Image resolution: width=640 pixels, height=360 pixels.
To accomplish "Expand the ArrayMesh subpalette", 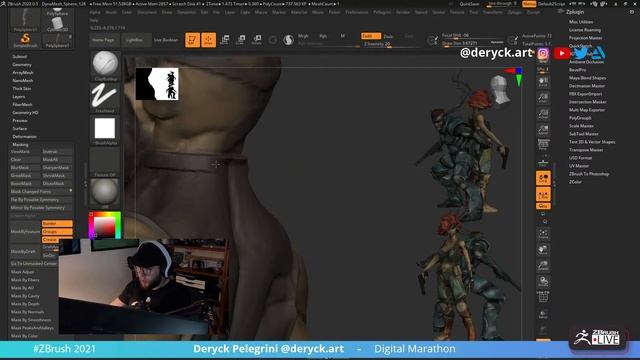I will (x=23, y=73).
